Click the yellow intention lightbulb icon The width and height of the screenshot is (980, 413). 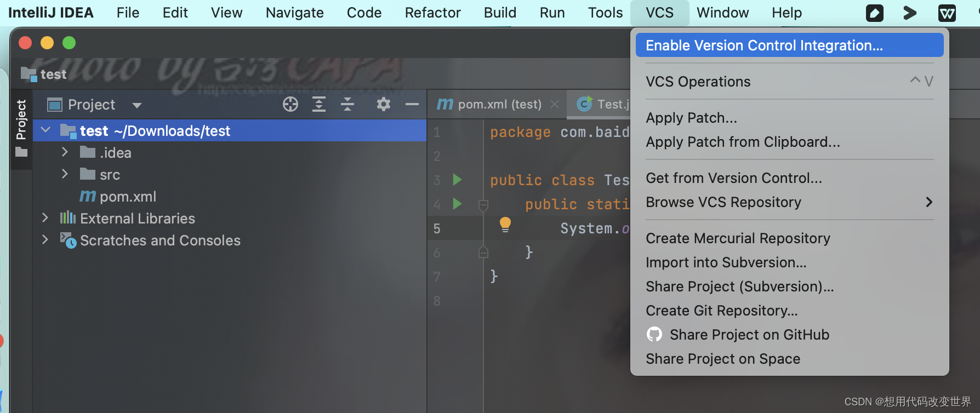(505, 225)
